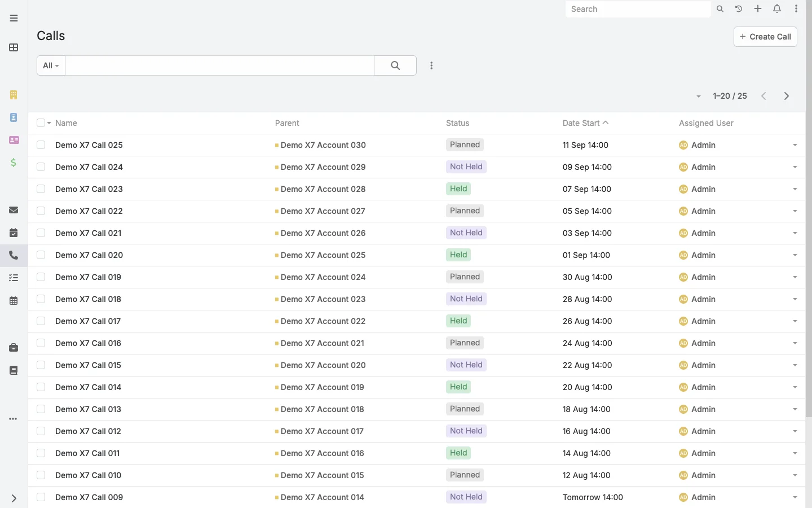Open row actions for Demo X7 Call 013
The image size is (812, 508).
pos(795,409)
